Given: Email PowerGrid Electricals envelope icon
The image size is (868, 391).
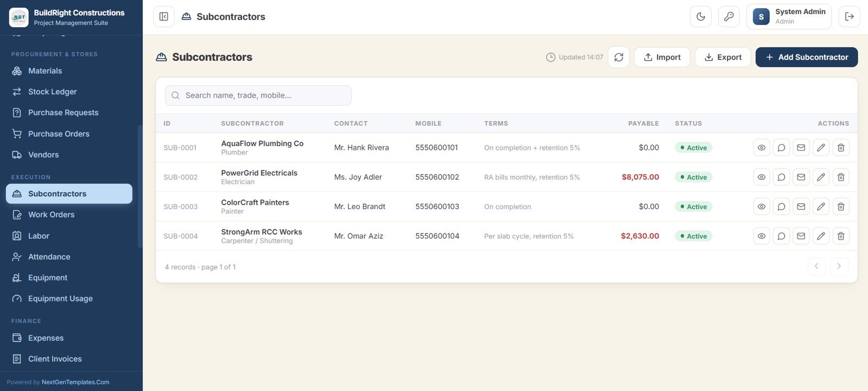Looking at the screenshot, I should (801, 177).
